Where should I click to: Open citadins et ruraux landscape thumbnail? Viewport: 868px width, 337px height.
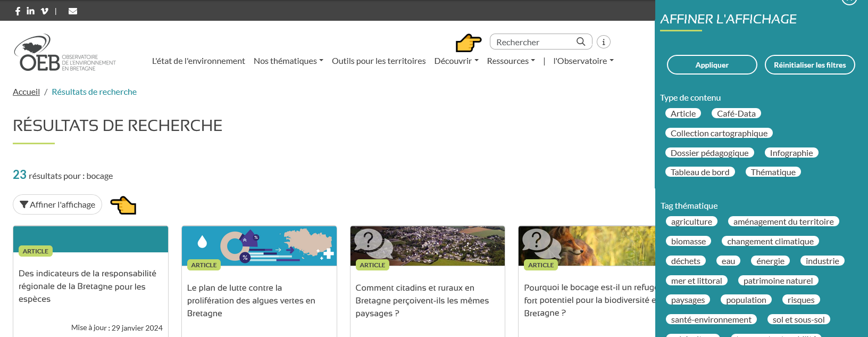428,246
